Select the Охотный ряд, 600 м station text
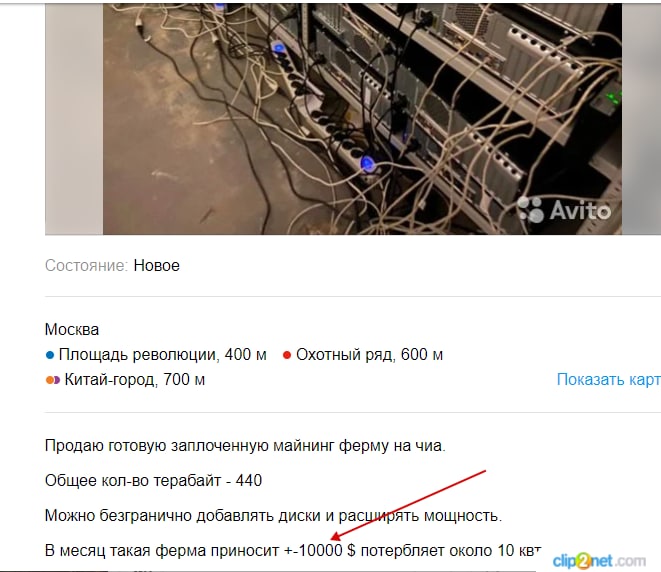The height and width of the screenshot is (572, 661). (x=369, y=354)
